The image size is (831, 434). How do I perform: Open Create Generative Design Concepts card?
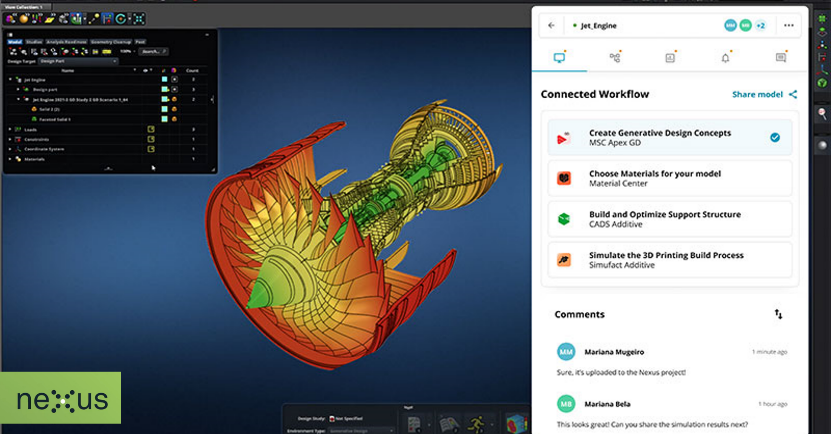pyautogui.click(x=669, y=137)
